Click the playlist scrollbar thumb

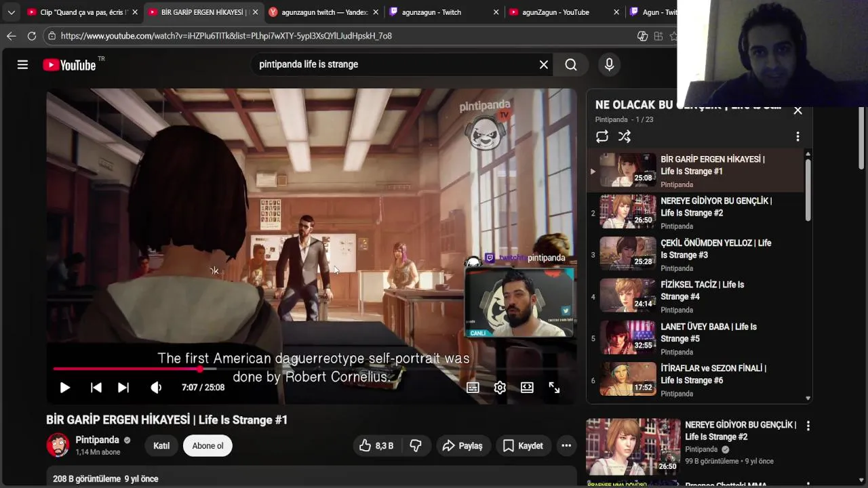(x=808, y=189)
